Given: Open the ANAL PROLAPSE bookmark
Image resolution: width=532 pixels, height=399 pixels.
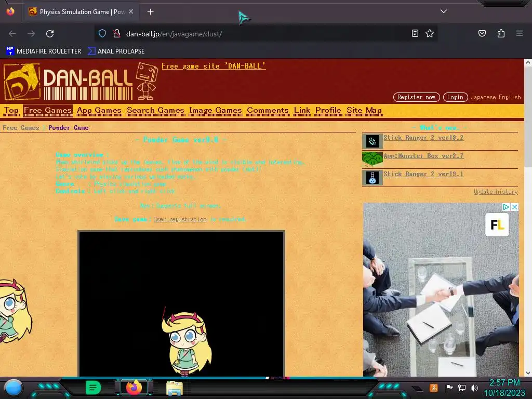Looking at the screenshot, I should point(116,51).
